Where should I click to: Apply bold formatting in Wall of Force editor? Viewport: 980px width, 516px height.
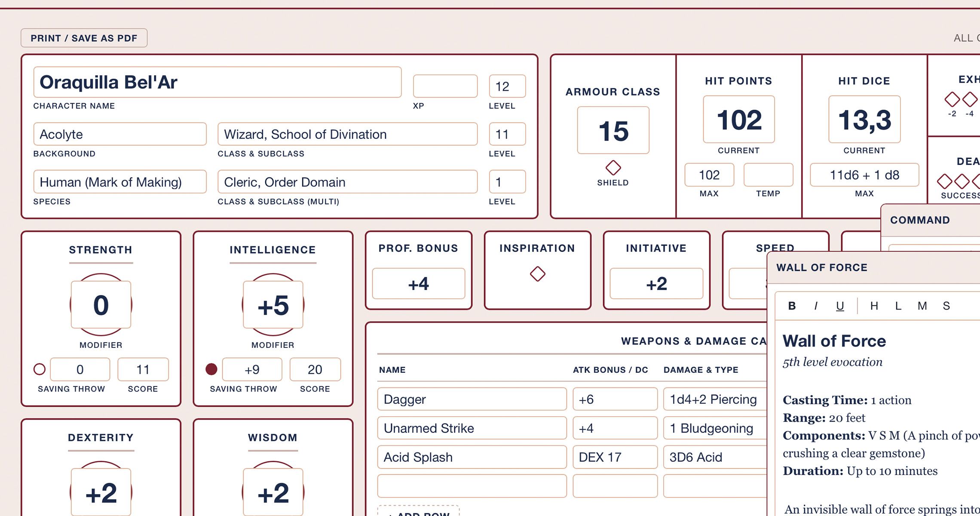(x=792, y=306)
